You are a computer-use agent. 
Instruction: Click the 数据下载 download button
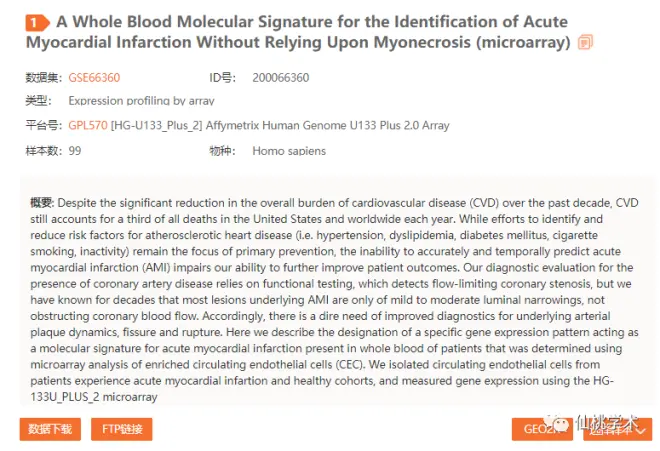(x=50, y=429)
